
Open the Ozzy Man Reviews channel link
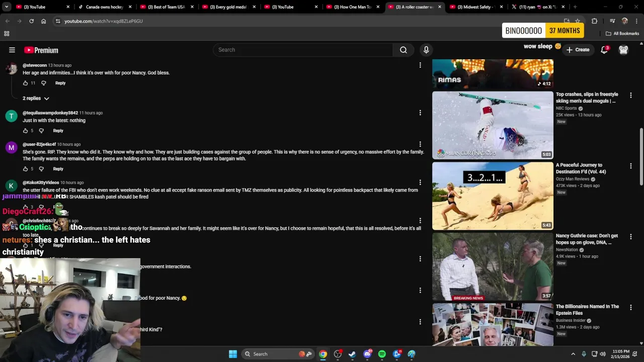pos(573,179)
